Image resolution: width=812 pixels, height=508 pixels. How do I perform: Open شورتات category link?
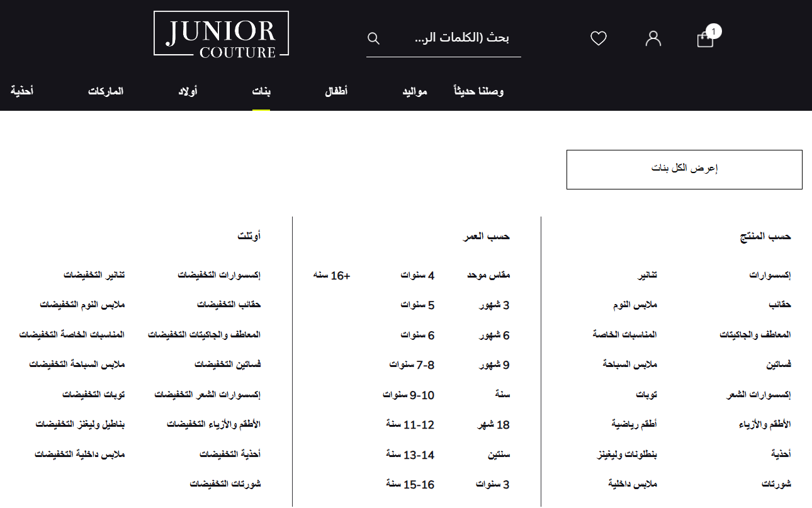coord(776,484)
